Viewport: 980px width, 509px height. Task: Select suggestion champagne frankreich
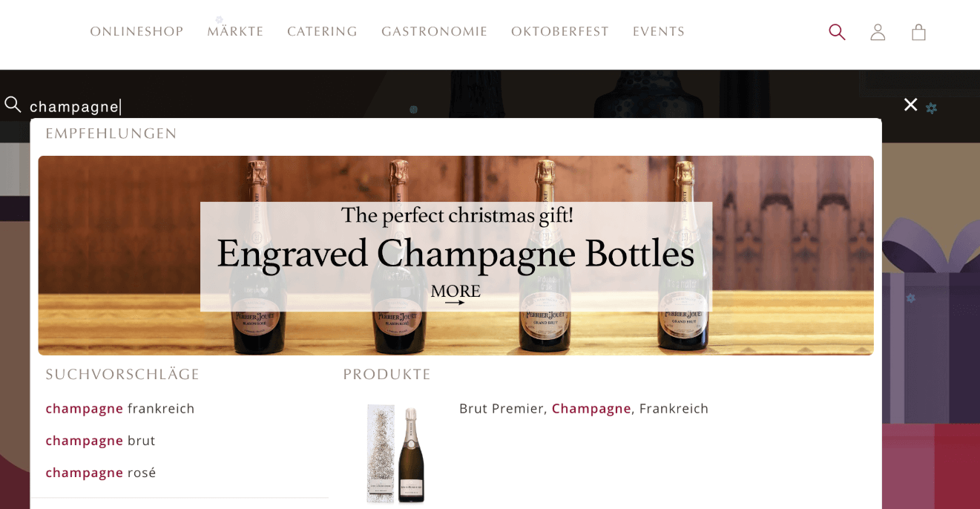[119, 408]
